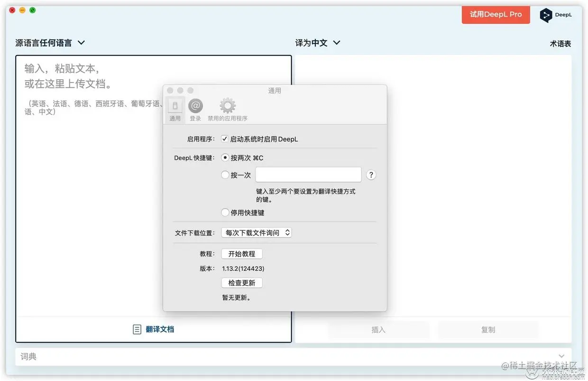Switch to the 登录 preferences tab
The height and width of the screenshot is (381, 588).
coord(195,111)
